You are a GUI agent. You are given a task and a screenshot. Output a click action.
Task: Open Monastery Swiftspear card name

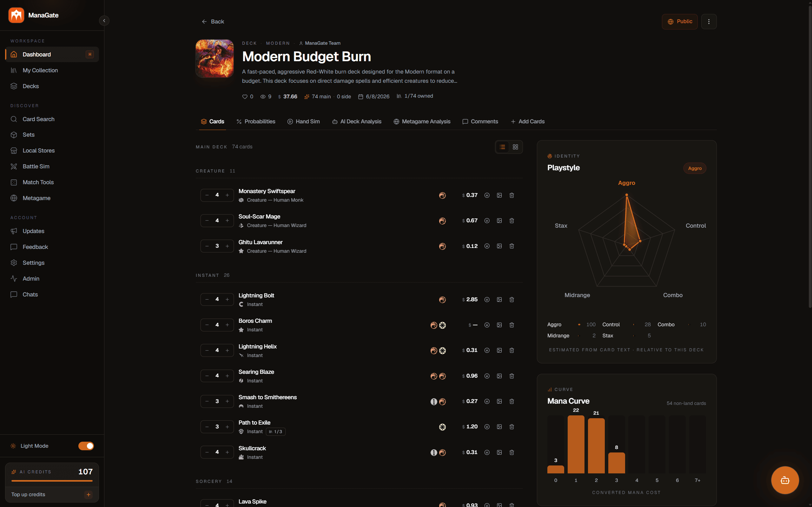267,191
